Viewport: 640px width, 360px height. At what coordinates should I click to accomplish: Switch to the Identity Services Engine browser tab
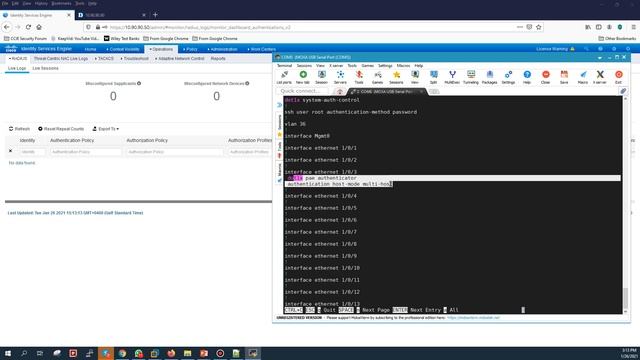tap(36, 15)
